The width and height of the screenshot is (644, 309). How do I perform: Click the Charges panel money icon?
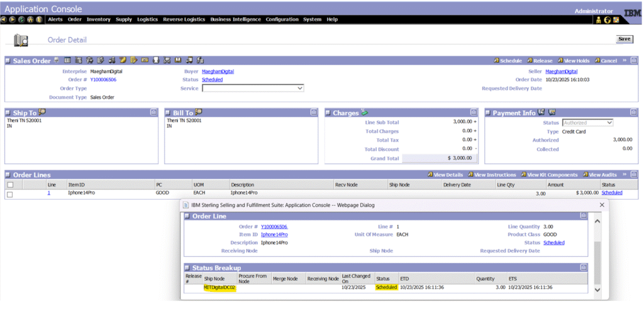365,113
